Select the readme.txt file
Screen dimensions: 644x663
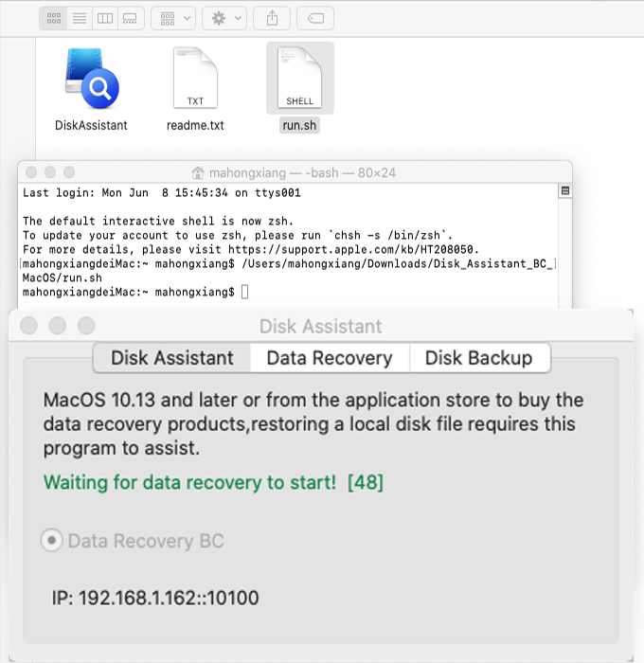tap(195, 79)
